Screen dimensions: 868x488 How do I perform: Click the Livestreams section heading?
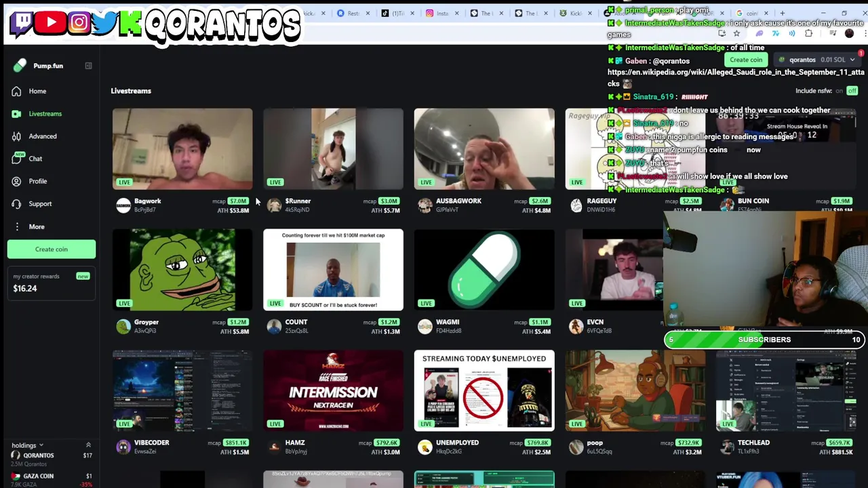point(131,91)
